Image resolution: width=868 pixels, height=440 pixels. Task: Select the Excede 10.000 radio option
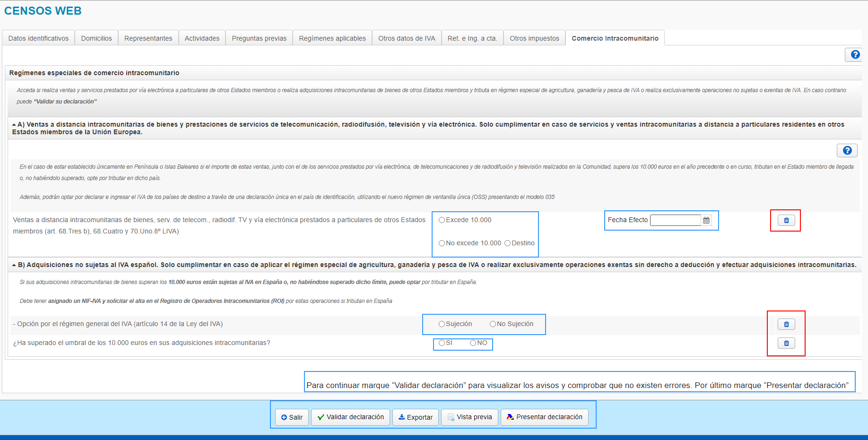click(442, 220)
